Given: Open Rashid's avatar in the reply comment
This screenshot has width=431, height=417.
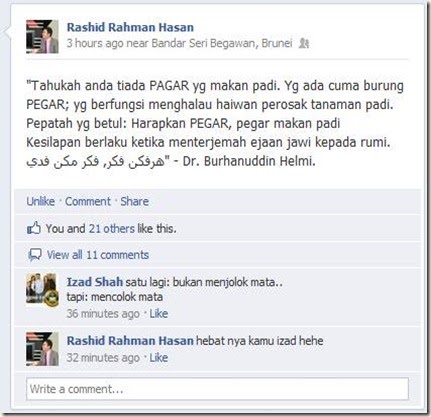Looking at the screenshot, I should coord(42,349).
